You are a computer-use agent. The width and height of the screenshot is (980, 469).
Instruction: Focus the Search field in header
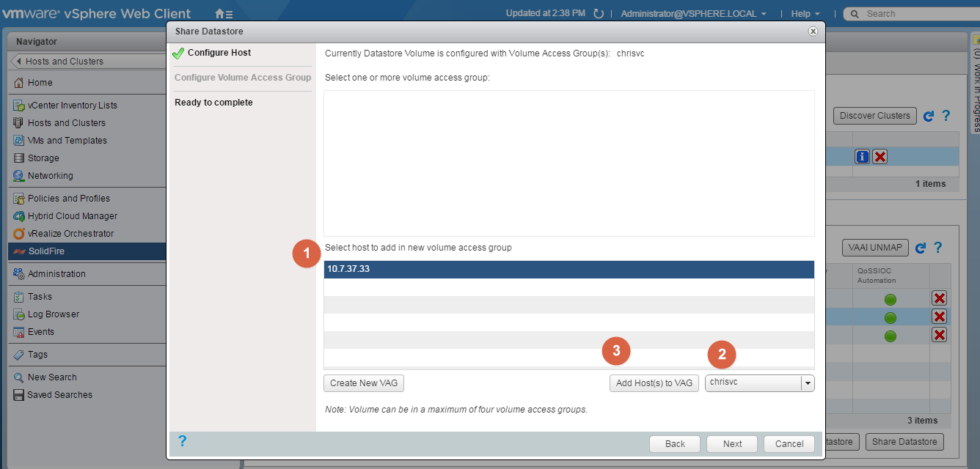[x=910, y=14]
